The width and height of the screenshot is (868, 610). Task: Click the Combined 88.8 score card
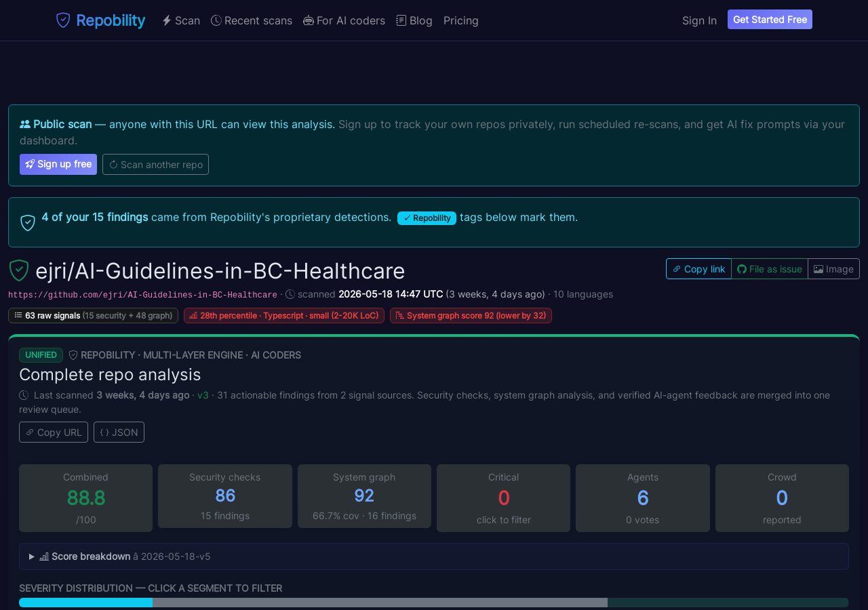(x=85, y=498)
